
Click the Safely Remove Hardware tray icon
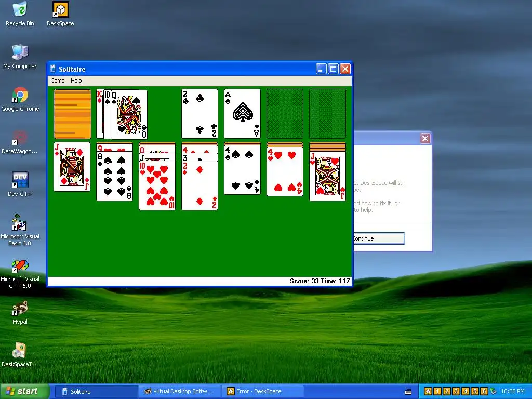point(494,391)
